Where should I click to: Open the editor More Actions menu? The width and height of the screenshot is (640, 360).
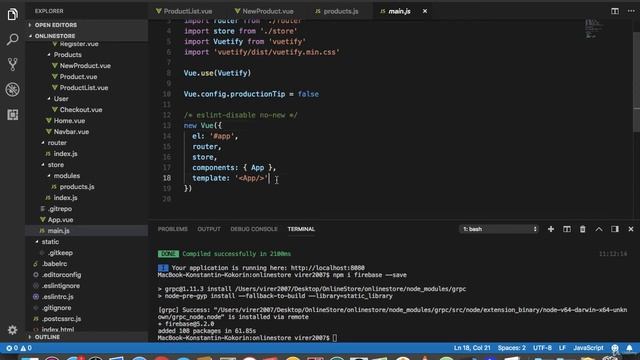(x=631, y=11)
